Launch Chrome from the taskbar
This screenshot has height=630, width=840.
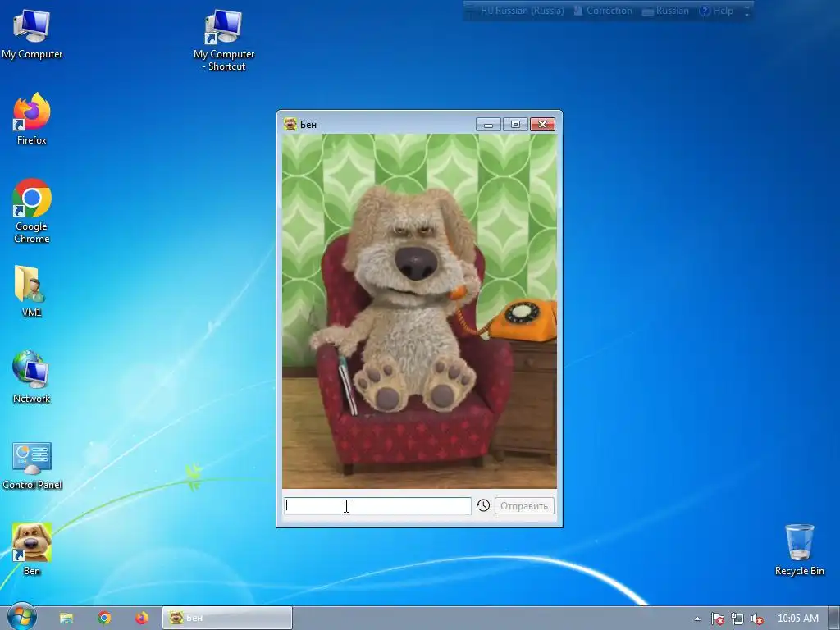coord(104,619)
